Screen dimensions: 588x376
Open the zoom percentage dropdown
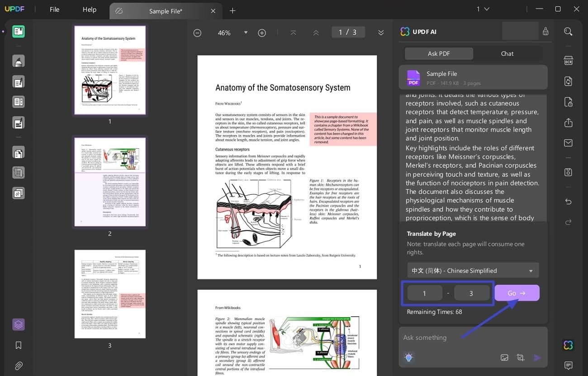click(246, 33)
